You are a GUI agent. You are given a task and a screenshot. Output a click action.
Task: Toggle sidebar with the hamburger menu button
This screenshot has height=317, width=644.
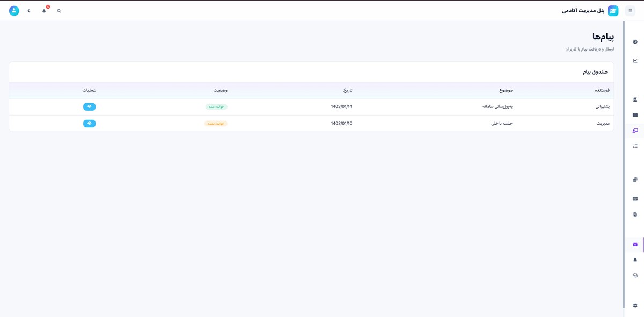630,11
